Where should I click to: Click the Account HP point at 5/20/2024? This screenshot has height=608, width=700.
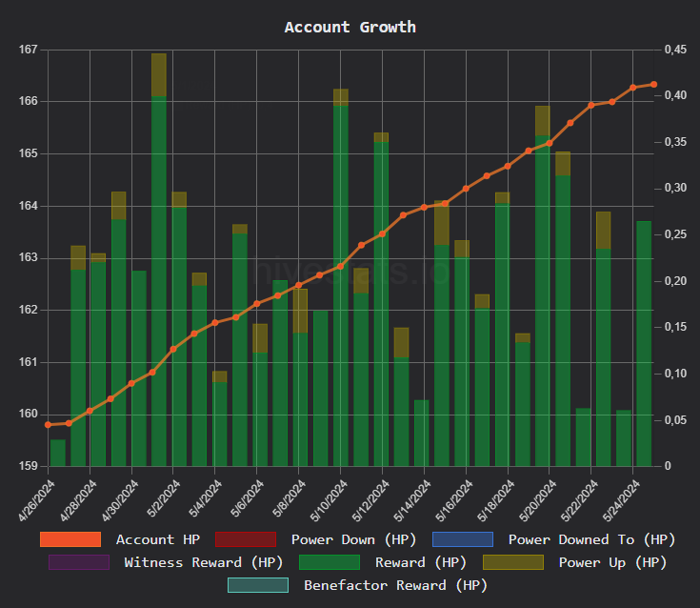click(x=550, y=143)
